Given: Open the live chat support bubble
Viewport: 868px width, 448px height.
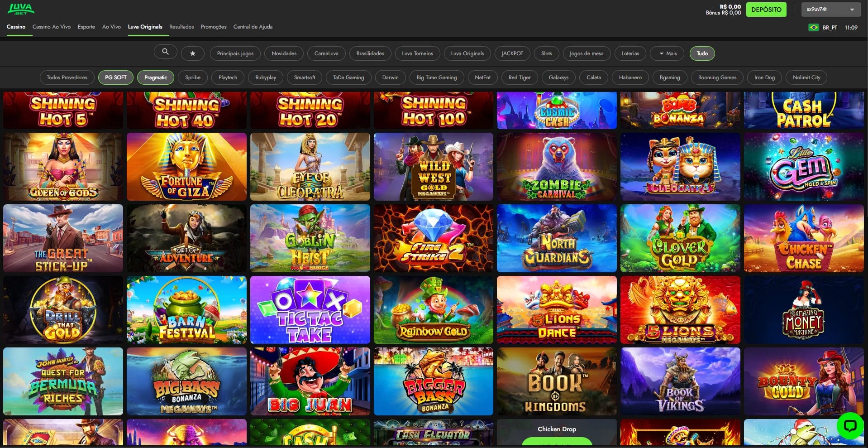Looking at the screenshot, I should (850, 425).
